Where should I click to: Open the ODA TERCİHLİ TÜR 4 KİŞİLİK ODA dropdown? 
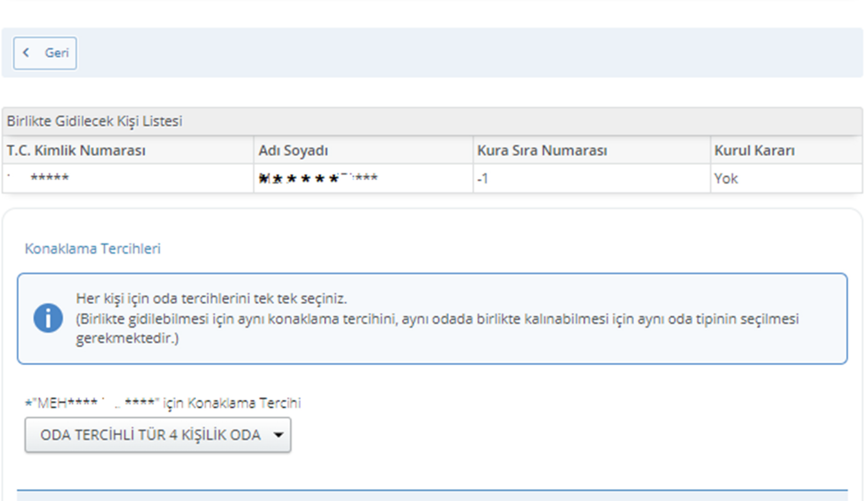click(x=158, y=434)
